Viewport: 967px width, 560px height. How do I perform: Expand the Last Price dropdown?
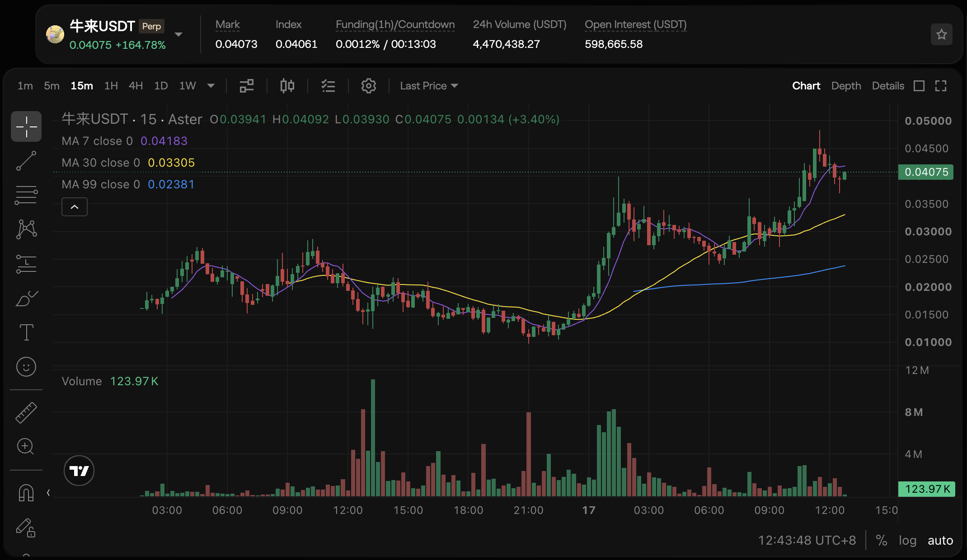coord(429,86)
